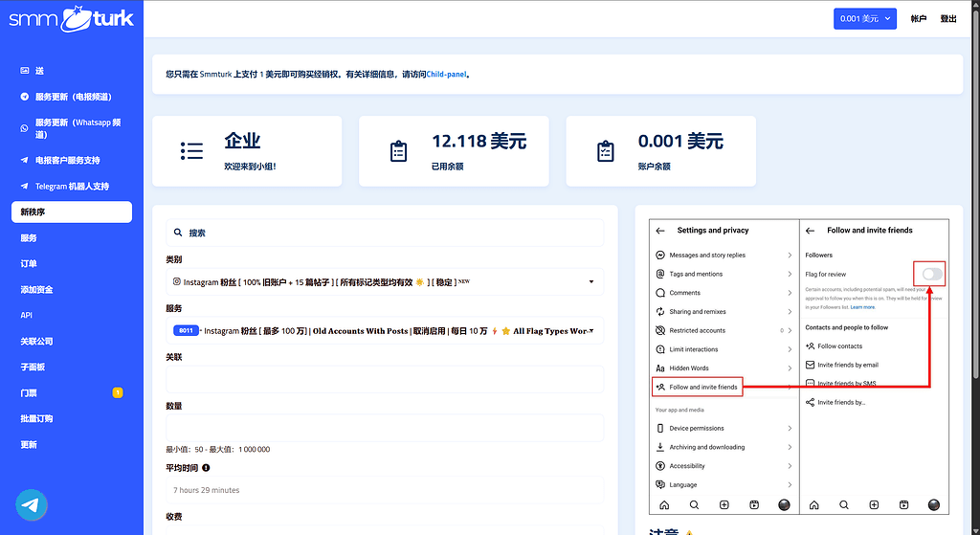Viewport: 980px width, 535px height.
Task: Click the 企业 heading text
Action: click(x=242, y=142)
